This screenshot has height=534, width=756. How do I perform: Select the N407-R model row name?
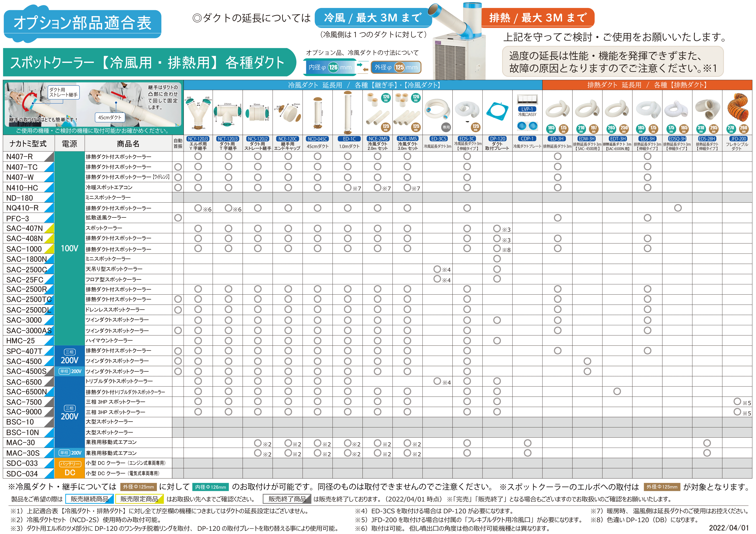[20, 157]
